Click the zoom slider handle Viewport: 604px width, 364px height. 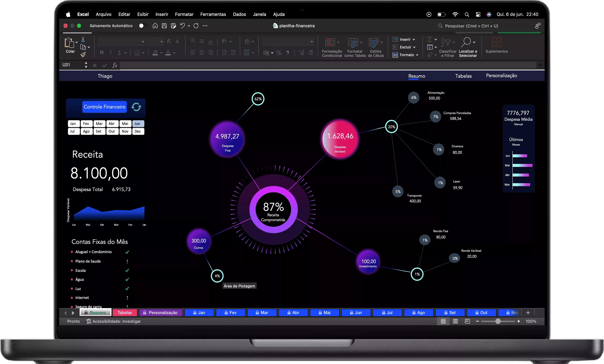tap(498, 321)
